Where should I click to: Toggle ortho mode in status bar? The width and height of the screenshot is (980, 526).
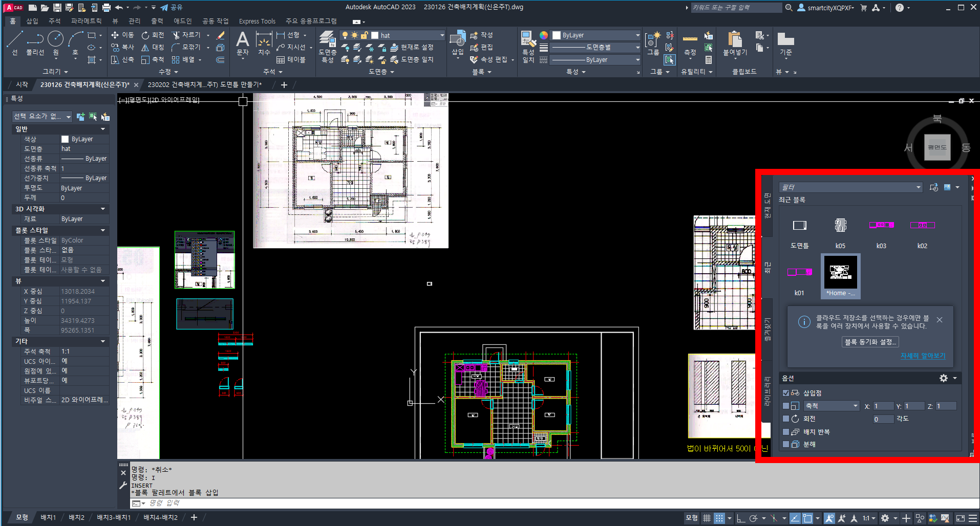(740, 518)
